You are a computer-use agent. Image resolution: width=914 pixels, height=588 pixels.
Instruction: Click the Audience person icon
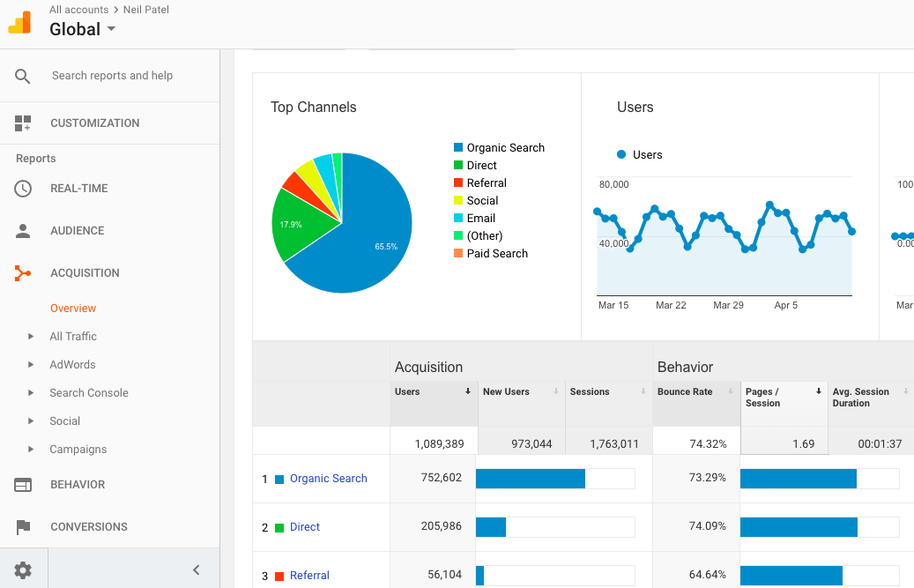point(23,231)
